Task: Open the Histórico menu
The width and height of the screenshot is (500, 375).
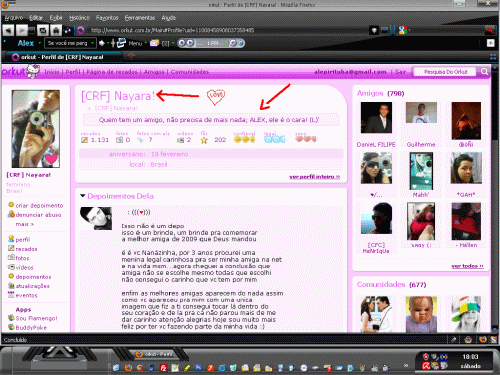Action: click(x=79, y=18)
